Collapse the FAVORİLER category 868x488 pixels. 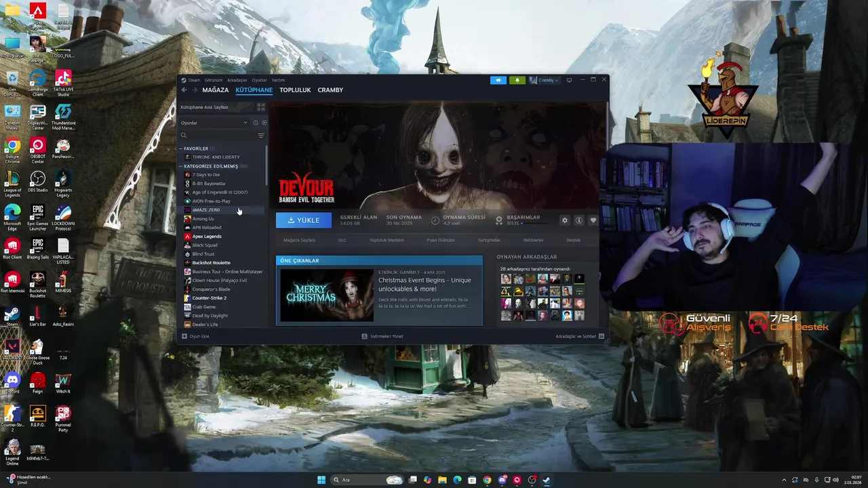pyautogui.click(x=181, y=148)
